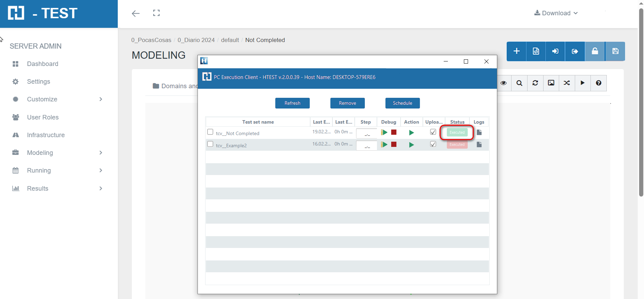Click the shuffle arrows icon

click(x=567, y=83)
